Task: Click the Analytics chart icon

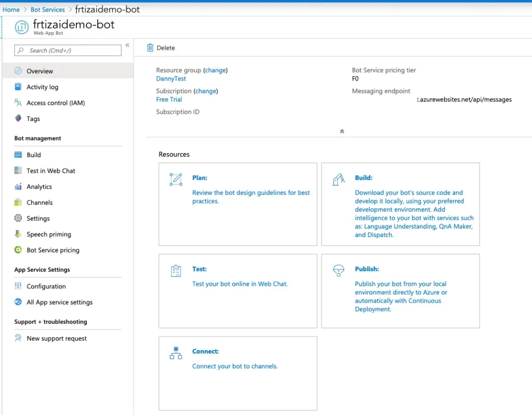Action: (18, 186)
